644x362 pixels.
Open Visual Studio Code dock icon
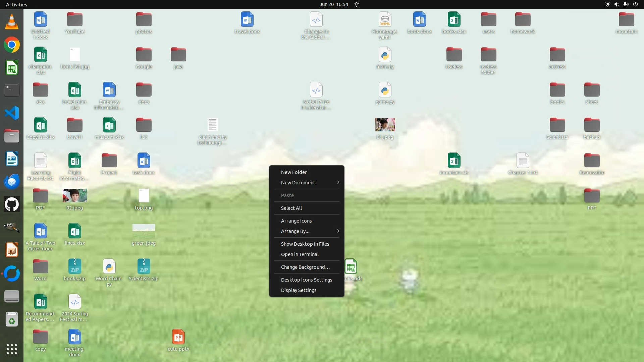point(12,113)
